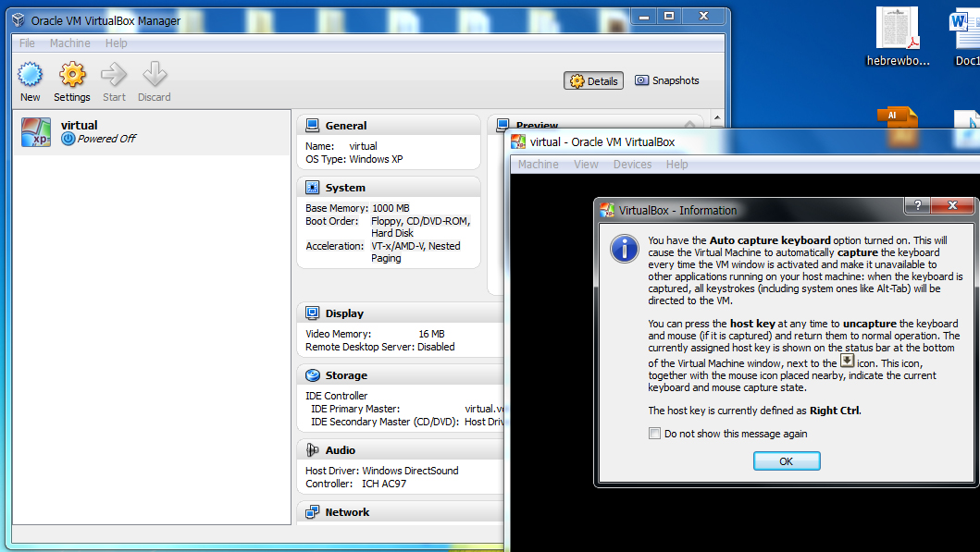Click the Audio section header
The height and width of the screenshot is (552, 980).
click(x=401, y=449)
